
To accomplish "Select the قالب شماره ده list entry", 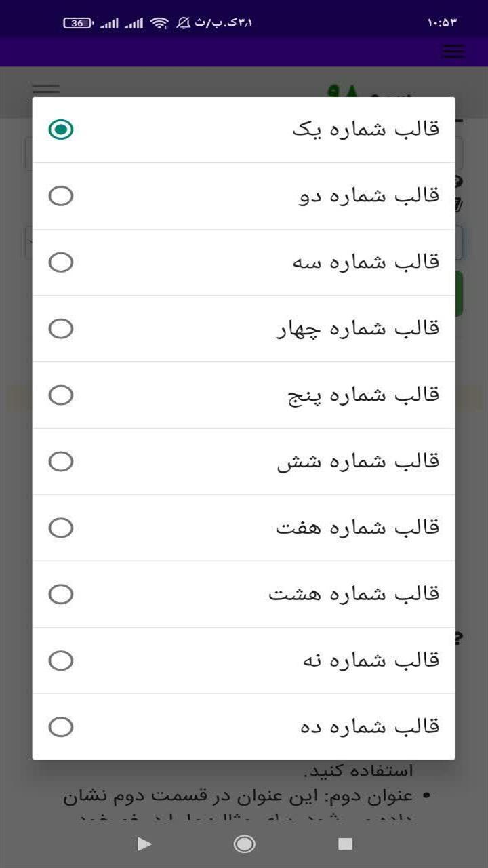I will [244, 727].
